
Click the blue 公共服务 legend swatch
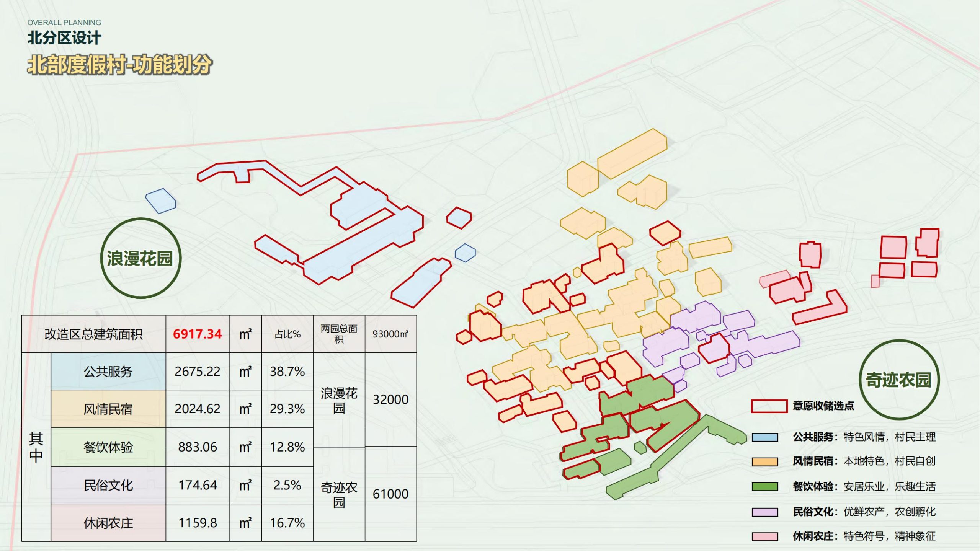point(765,437)
